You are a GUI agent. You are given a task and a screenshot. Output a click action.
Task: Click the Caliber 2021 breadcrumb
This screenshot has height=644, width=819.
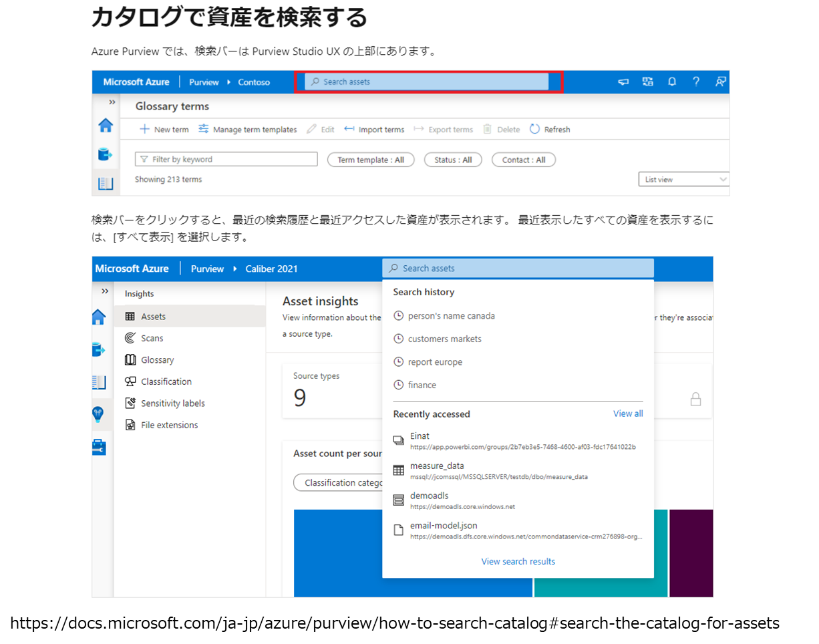[271, 269]
